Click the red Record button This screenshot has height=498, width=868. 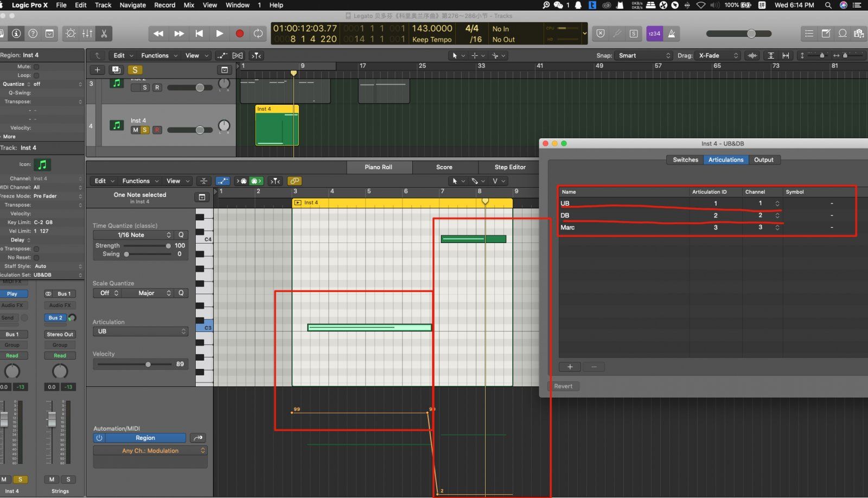pyautogui.click(x=239, y=34)
